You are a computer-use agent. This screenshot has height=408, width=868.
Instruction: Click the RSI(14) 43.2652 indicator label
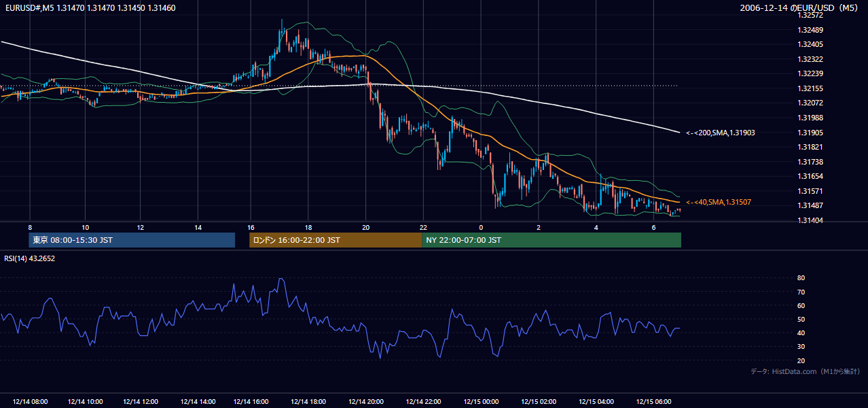[30, 258]
